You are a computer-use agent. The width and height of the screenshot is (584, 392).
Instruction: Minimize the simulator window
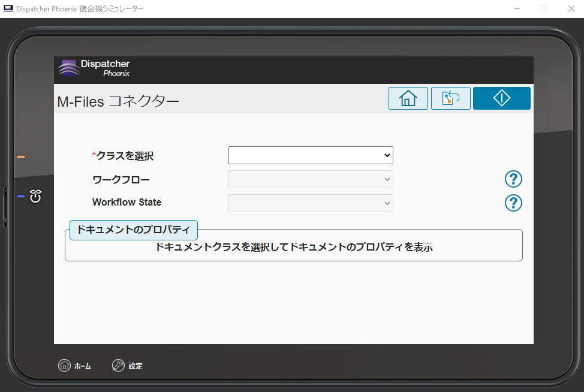point(517,8)
